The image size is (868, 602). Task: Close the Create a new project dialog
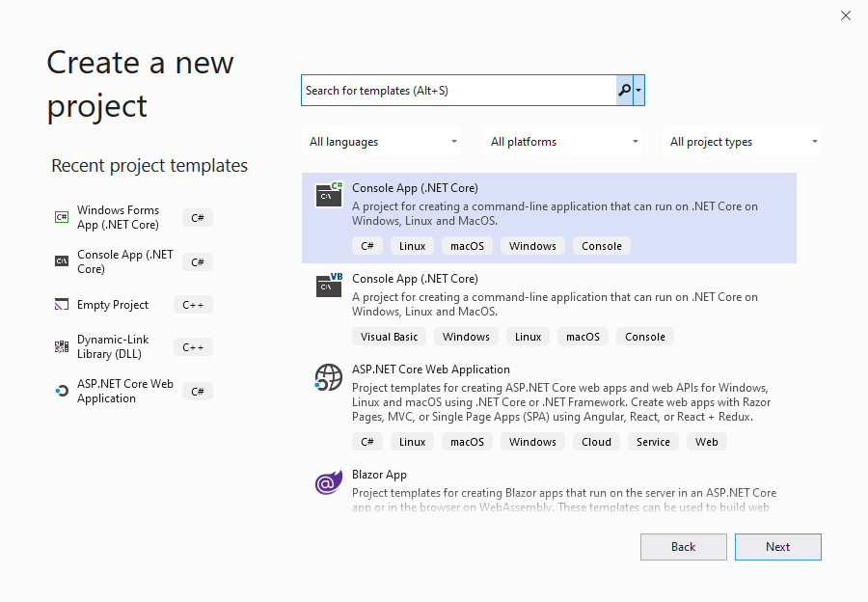point(846,15)
